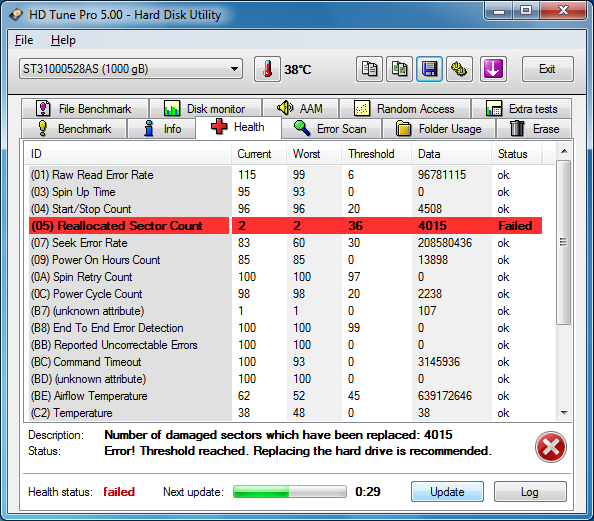The image size is (594, 521).
Task: Click the Exit button
Action: pos(547,69)
